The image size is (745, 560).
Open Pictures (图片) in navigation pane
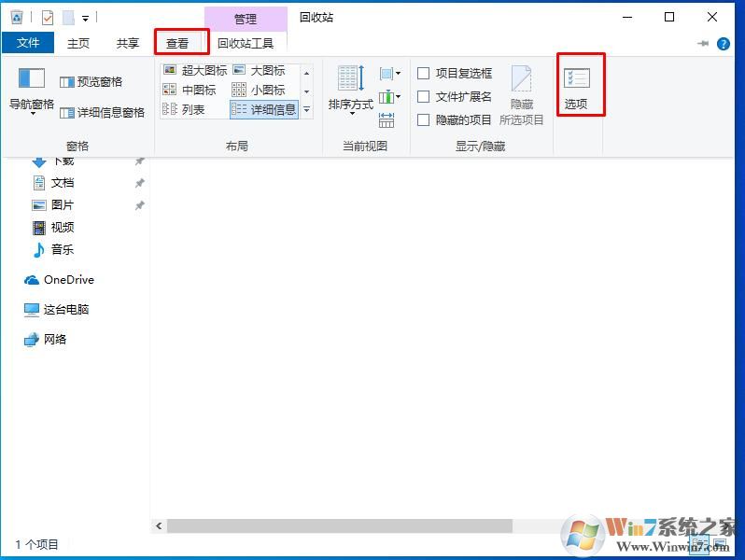pyautogui.click(x=53, y=204)
